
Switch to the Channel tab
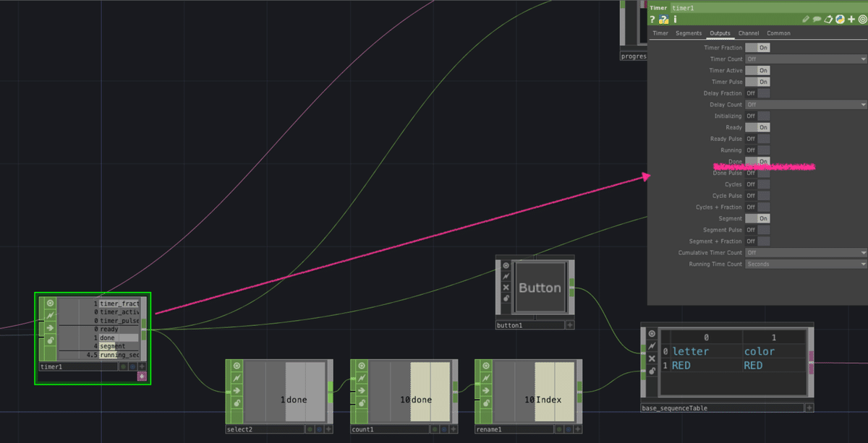[x=749, y=33]
